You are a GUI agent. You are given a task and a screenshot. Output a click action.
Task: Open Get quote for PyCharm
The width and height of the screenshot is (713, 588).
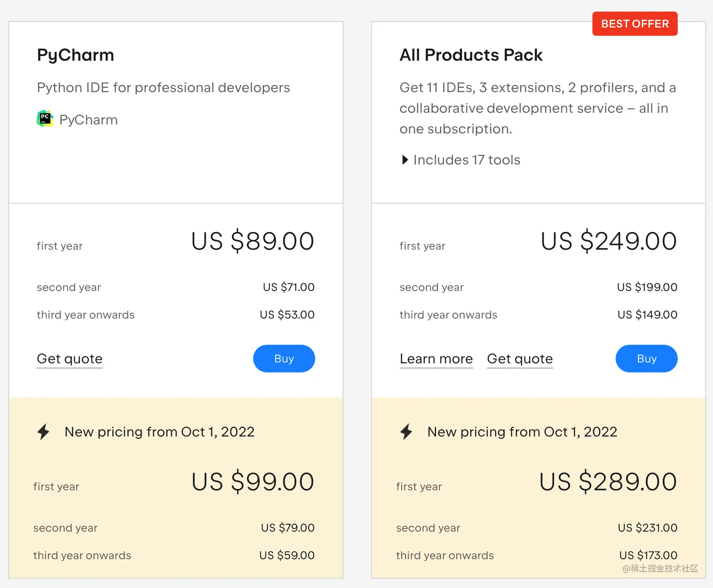tap(70, 359)
